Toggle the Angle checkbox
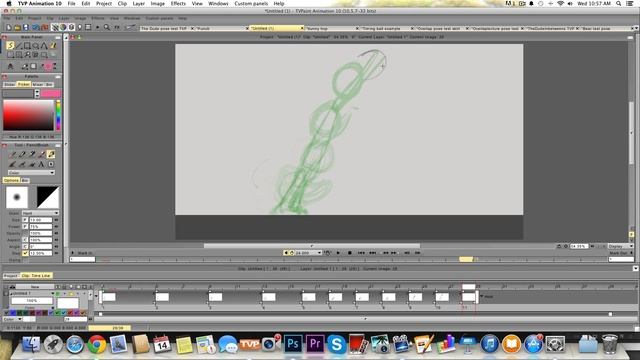640x360 pixels. click(x=25, y=246)
